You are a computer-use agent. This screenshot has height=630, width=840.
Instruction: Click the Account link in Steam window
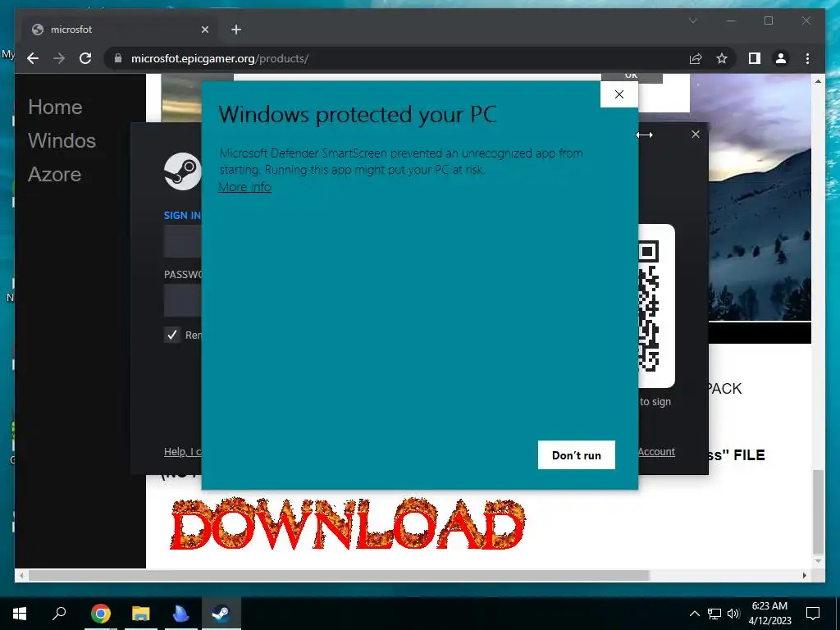(x=656, y=452)
